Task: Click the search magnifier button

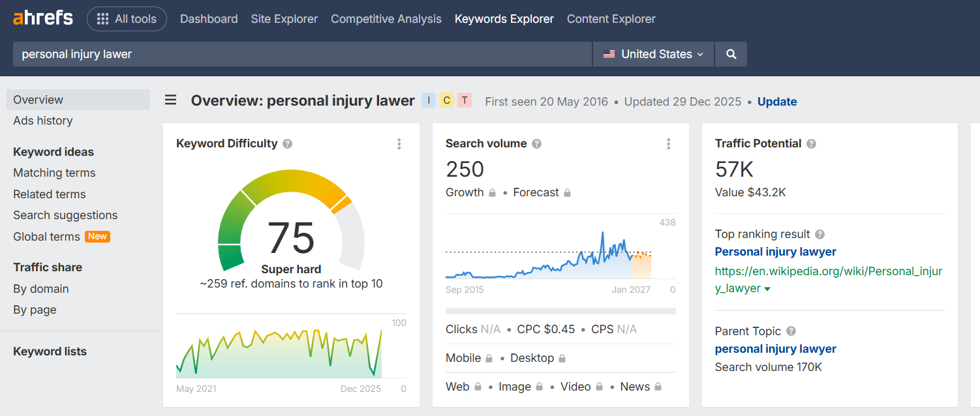Action: (x=731, y=54)
